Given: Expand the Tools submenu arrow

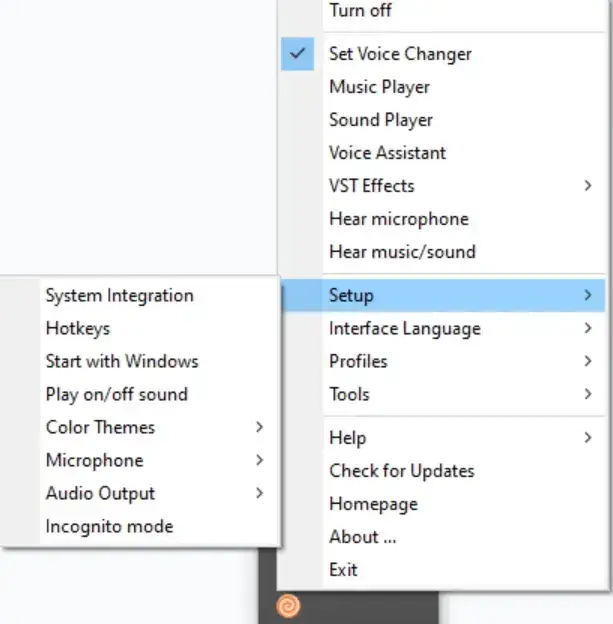Looking at the screenshot, I should click(588, 394).
